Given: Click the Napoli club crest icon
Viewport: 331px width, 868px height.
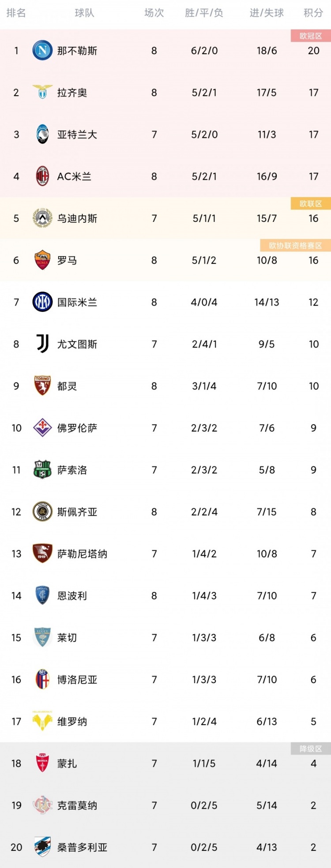Looking at the screenshot, I should click(x=43, y=50).
